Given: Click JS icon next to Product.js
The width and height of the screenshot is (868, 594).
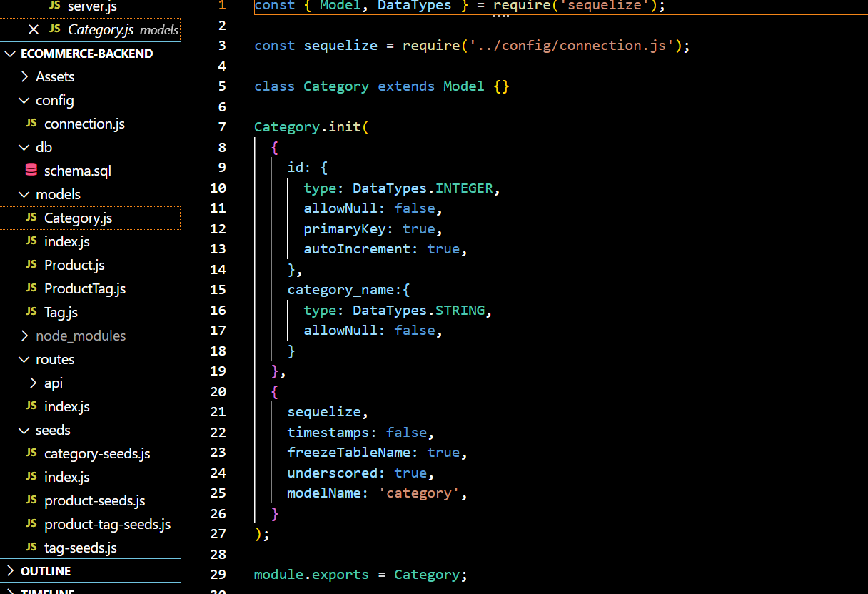Looking at the screenshot, I should (31, 265).
